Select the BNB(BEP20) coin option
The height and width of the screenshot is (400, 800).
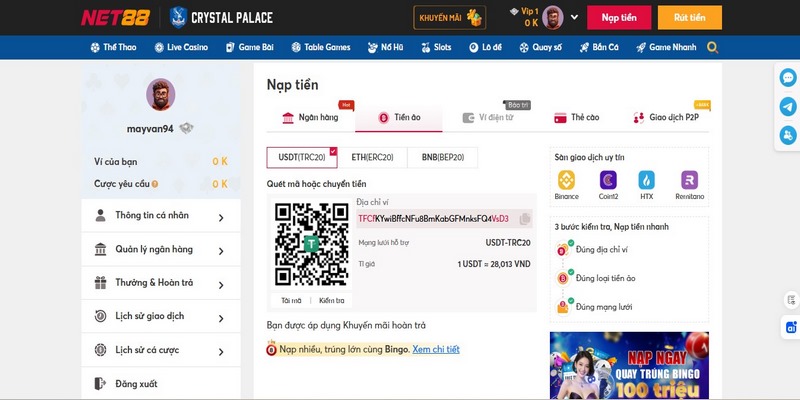click(x=443, y=158)
